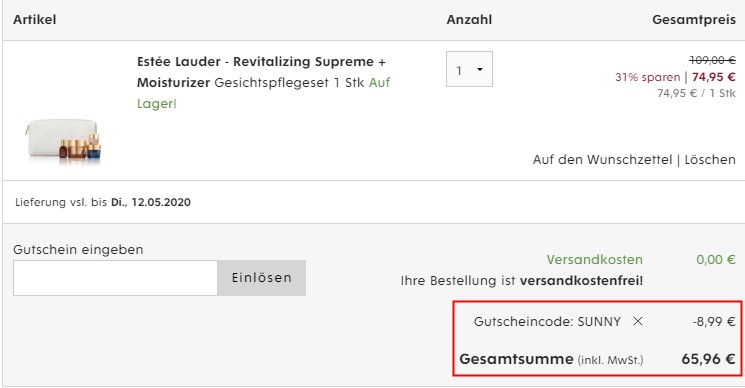Viewport: 745px width, 388px height.
Task: Click the delivery date 12.05.2020
Action: (x=161, y=202)
